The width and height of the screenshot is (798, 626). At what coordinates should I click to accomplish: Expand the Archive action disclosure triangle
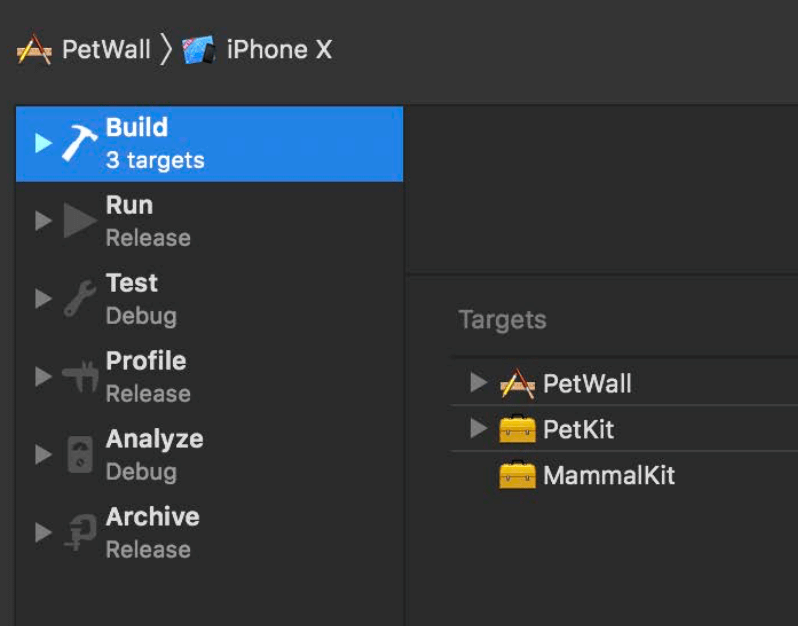[42, 533]
